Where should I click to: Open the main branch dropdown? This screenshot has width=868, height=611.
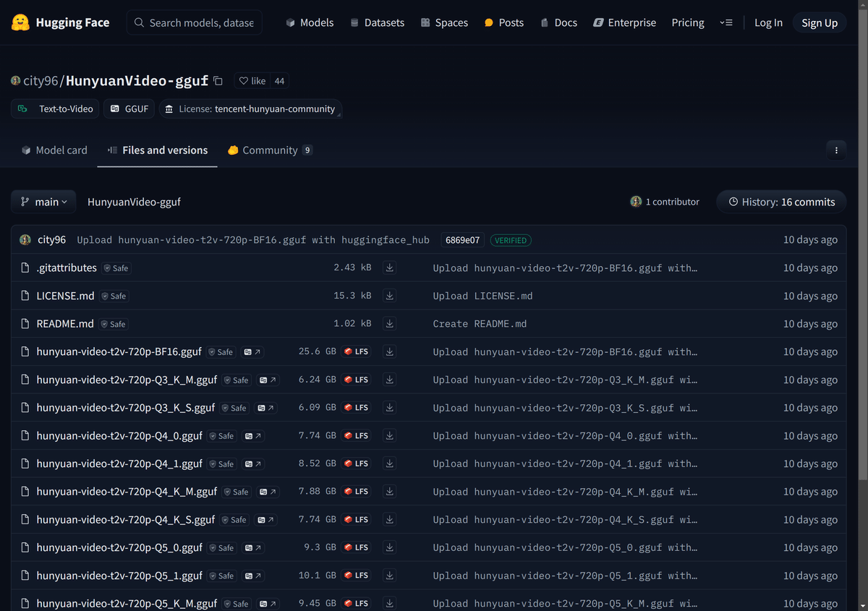click(x=43, y=202)
